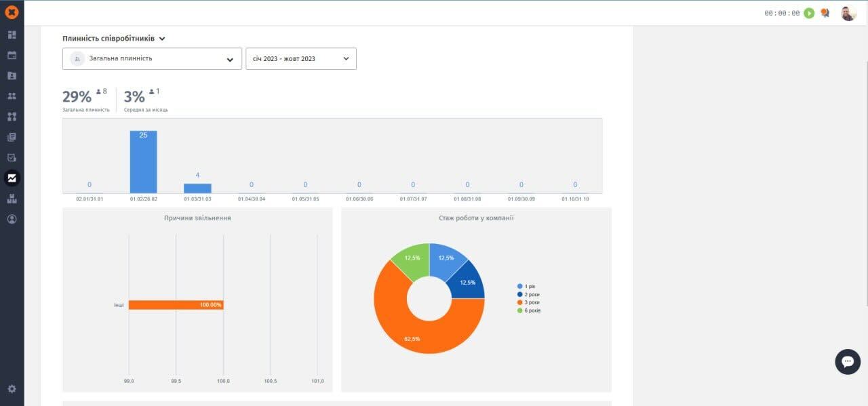Open the 'Загальна плинність' dropdown
868x406 pixels.
[152, 59]
